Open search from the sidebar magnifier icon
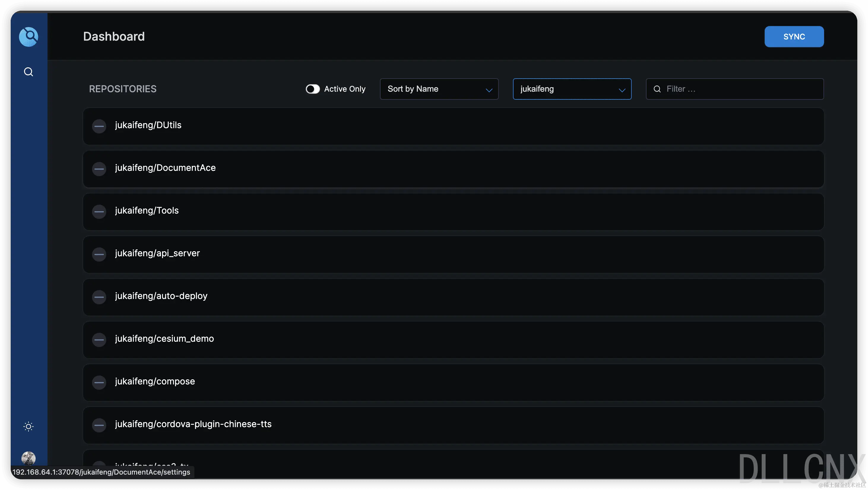Viewport: 868px width, 490px height. pos(28,72)
